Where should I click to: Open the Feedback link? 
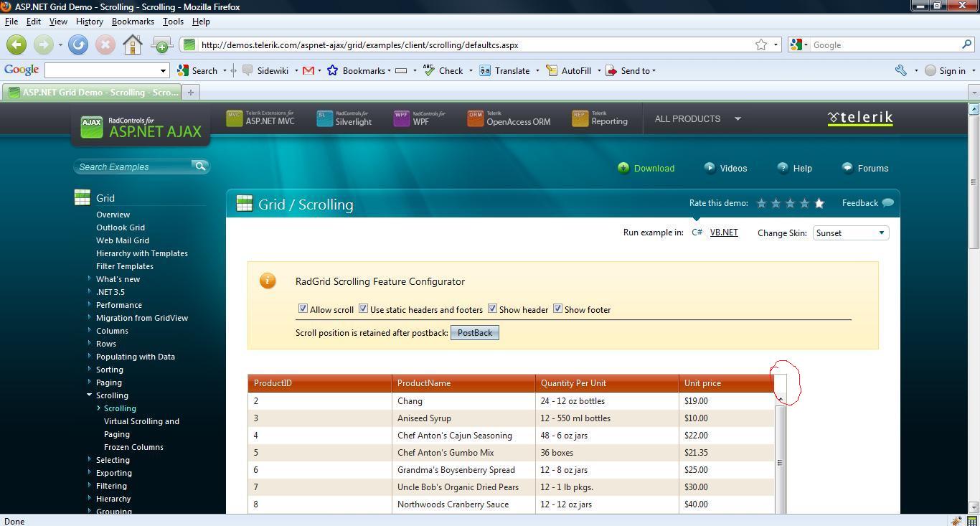[x=867, y=203]
